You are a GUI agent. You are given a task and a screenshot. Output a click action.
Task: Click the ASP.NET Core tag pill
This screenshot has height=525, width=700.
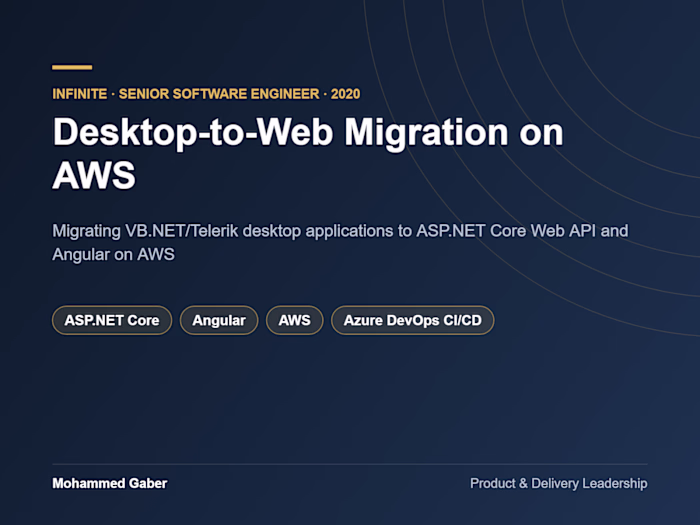pyautogui.click(x=112, y=320)
